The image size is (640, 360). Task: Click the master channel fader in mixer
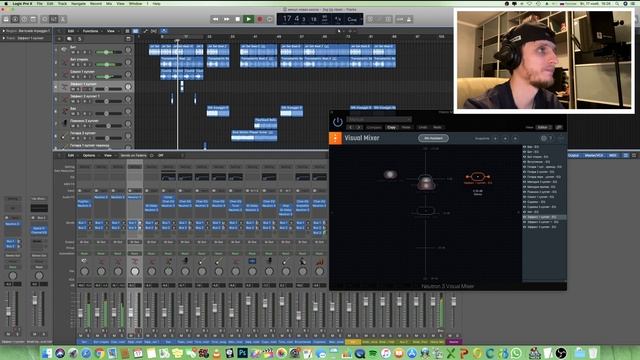[x=453, y=302]
